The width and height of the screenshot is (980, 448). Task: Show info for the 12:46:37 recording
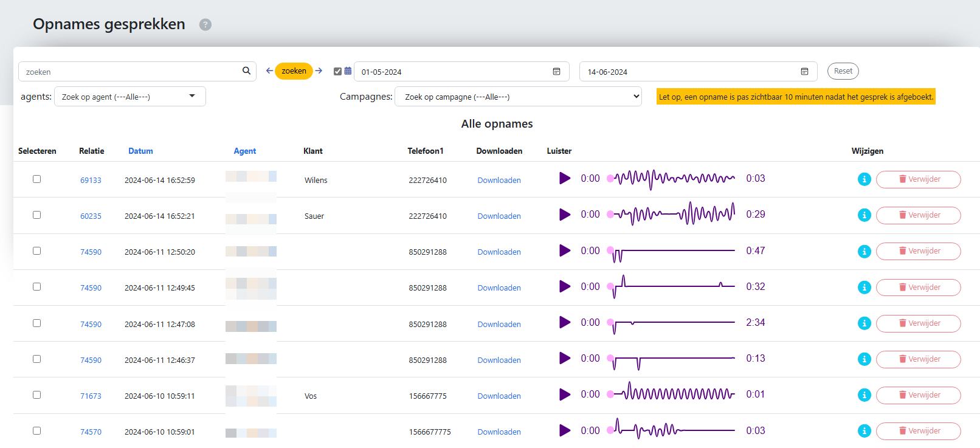[864, 359]
